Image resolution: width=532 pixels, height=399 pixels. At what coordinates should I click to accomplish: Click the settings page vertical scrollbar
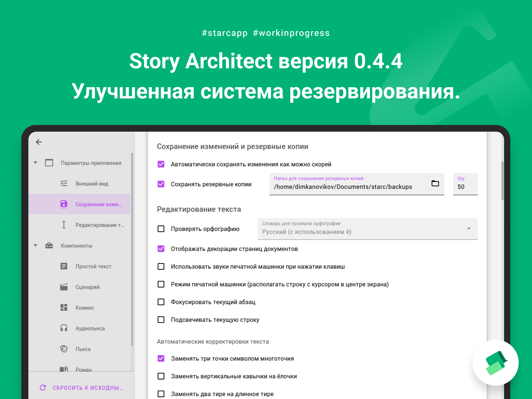pos(503,181)
